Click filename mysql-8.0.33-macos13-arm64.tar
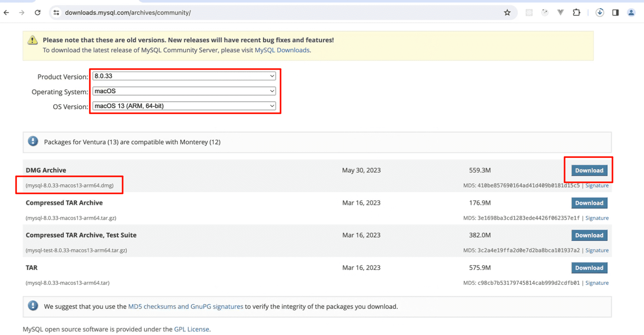 [x=67, y=283]
